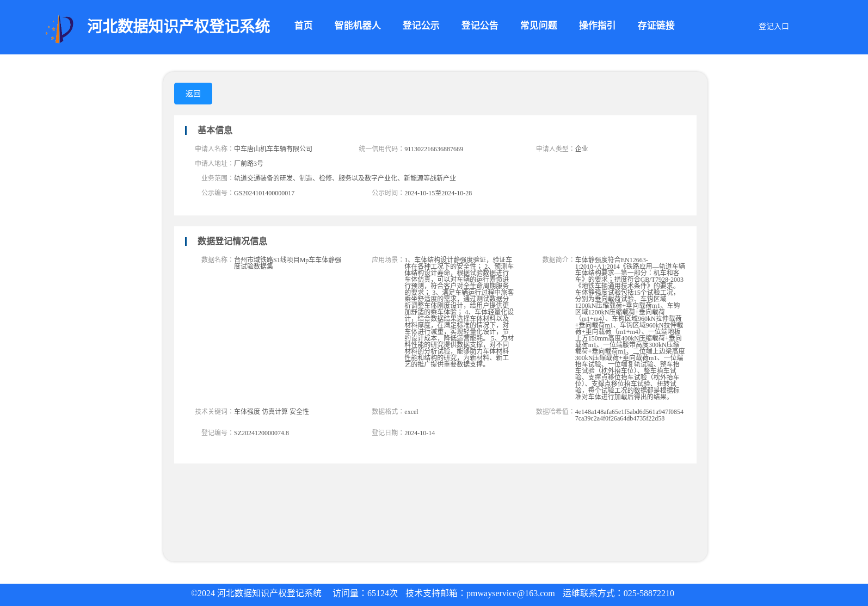Select data format value excel
This screenshot has width=868, height=606.
[x=411, y=412]
